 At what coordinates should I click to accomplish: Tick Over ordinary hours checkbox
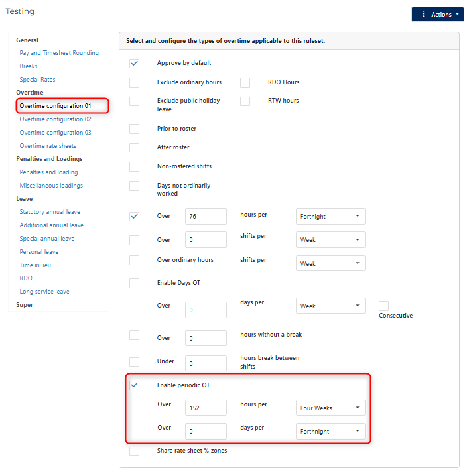[x=134, y=260]
